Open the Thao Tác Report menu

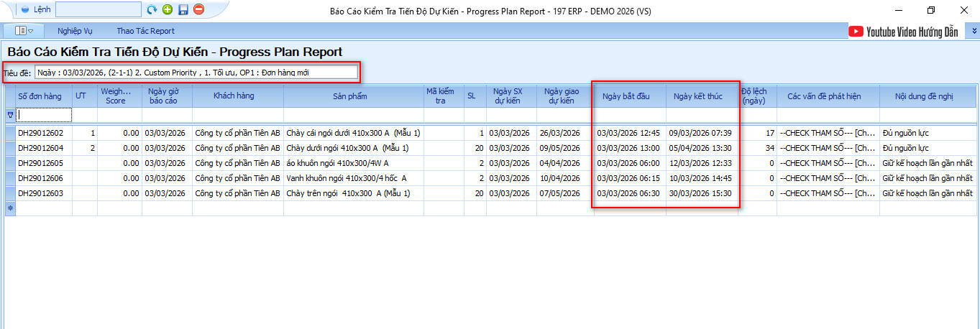pos(145,31)
